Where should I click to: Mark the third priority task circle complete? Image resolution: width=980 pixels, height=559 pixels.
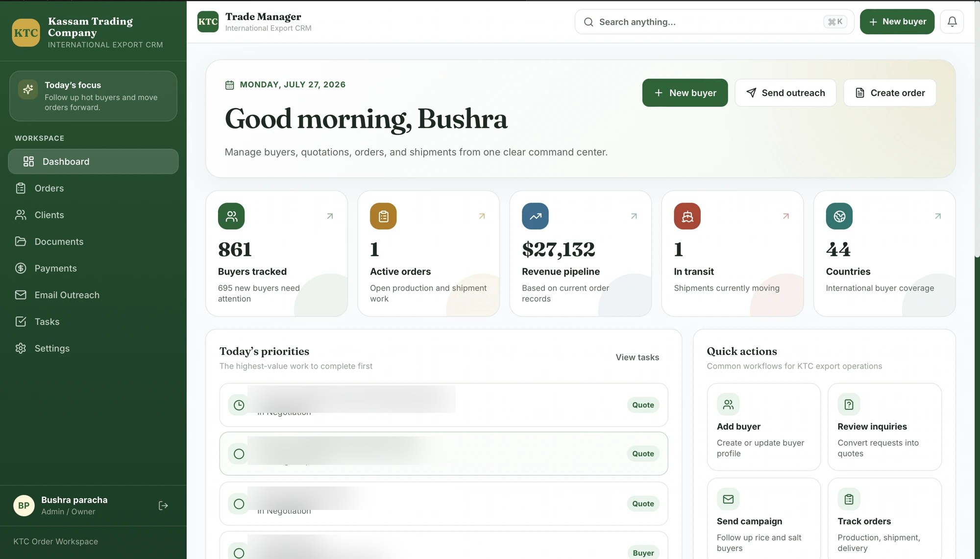(x=239, y=504)
